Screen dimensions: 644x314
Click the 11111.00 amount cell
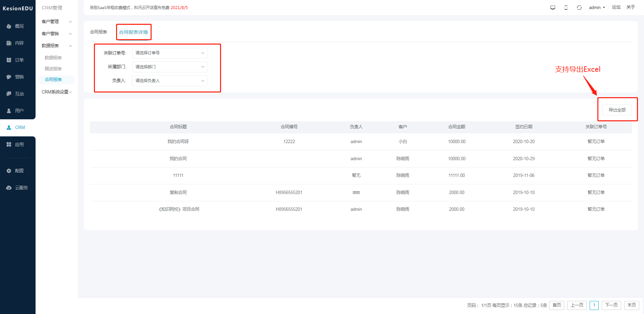tap(457, 176)
